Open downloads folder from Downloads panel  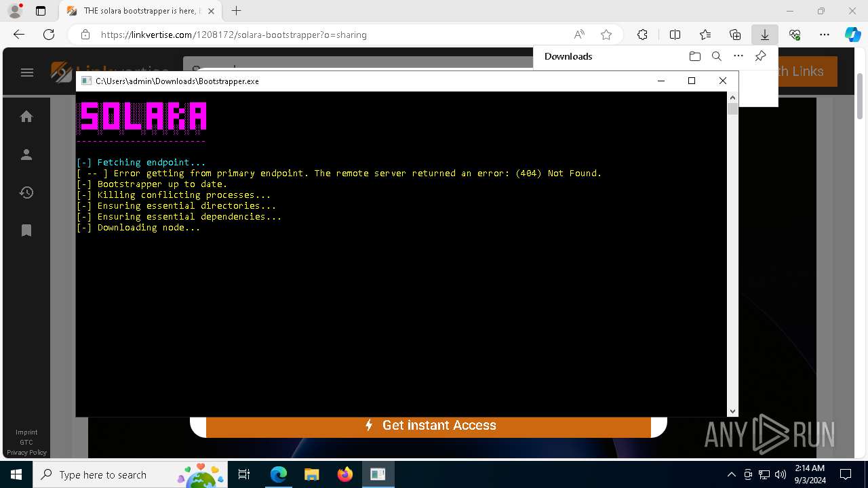click(694, 56)
